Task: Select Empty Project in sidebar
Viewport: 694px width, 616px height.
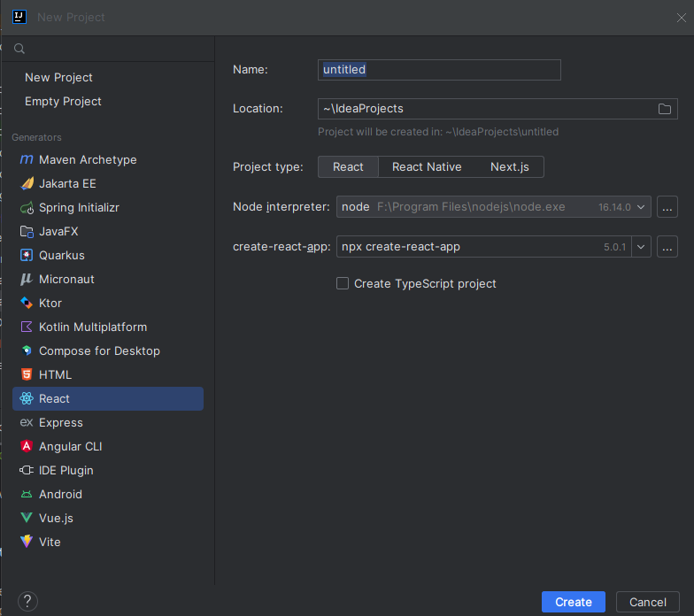Action: point(63,101)
